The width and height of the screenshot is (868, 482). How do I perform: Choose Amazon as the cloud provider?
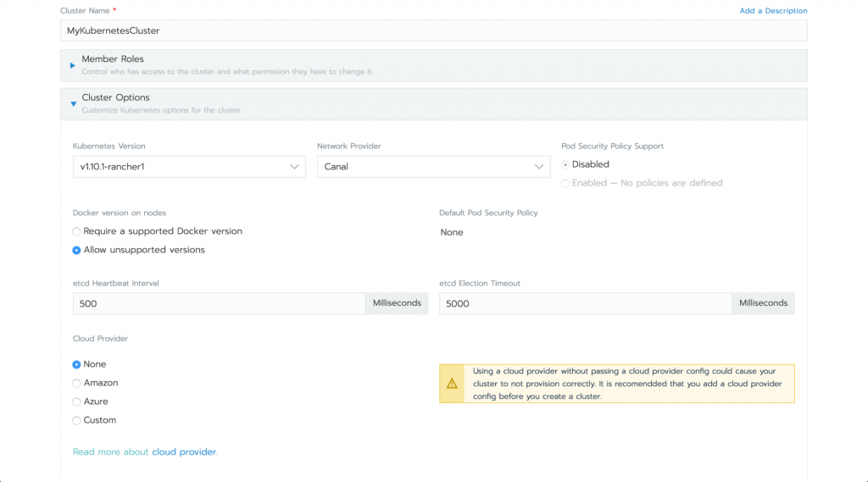[77, 383]
